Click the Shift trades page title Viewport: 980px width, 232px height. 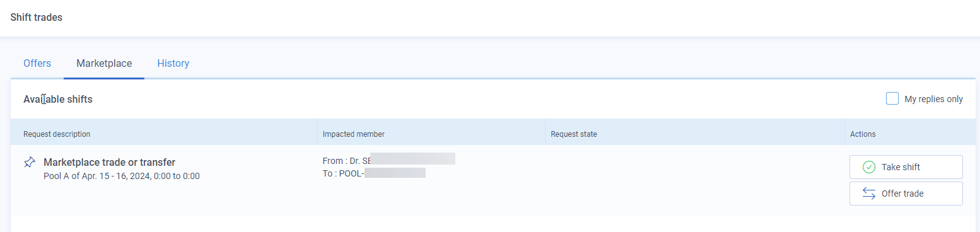point(37,17)
